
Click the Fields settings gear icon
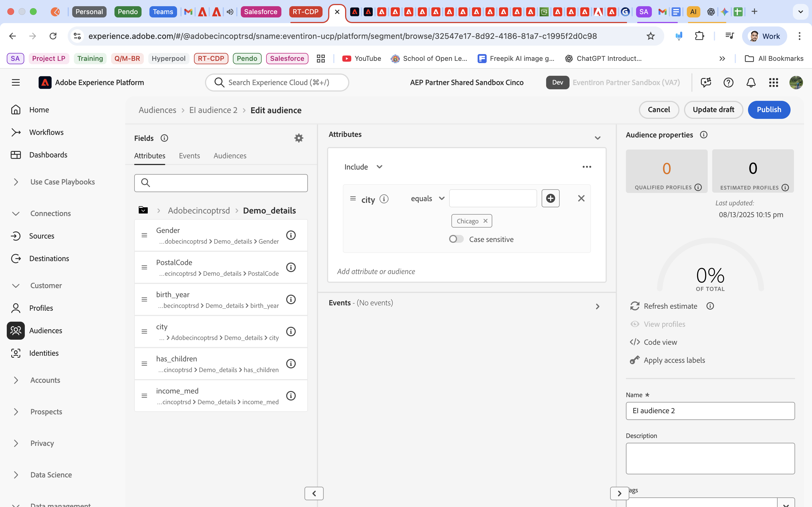click(299, 138)
